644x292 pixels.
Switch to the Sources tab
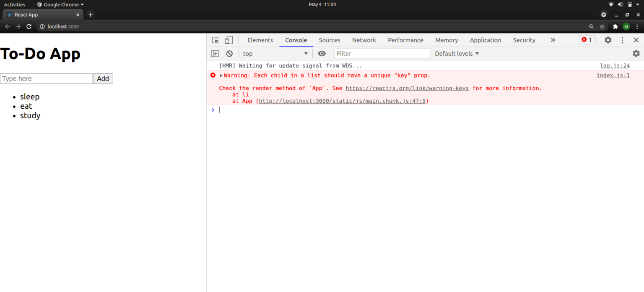(x=329, y=40)
